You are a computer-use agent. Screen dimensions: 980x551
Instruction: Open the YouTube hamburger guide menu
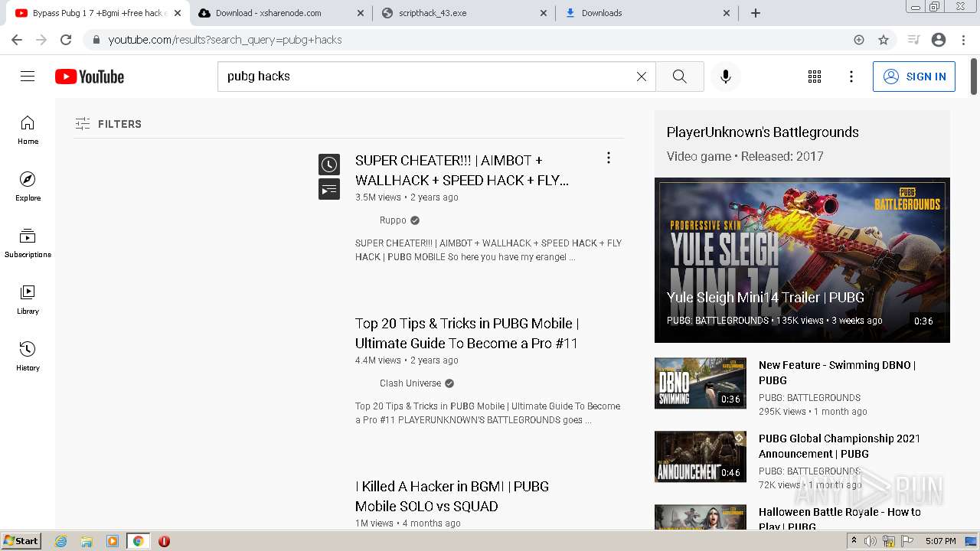click(x=28, y=77)
